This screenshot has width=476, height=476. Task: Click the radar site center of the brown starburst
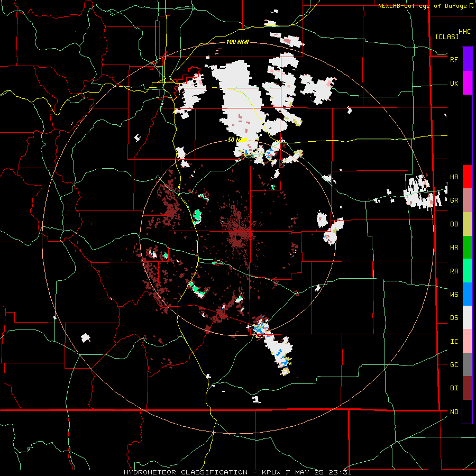click(x=239, y=237)
